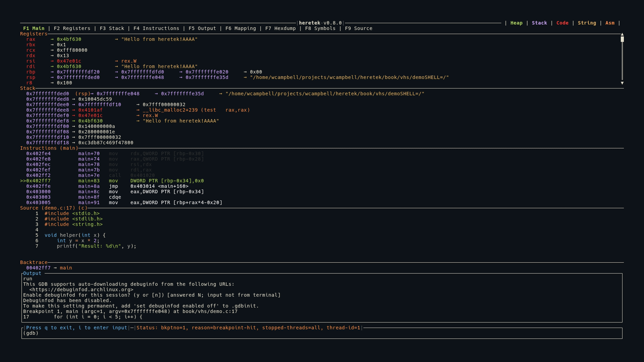The image size is (644, 362).
Task: Select the rbx register name
Action: (x=31, y=45)
